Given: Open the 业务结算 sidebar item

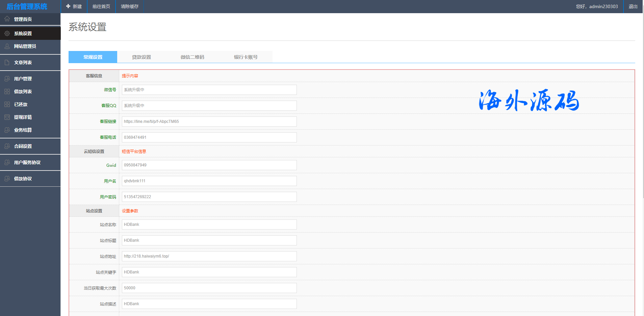Looking at the screenshot, I should (x=23, y=130).
